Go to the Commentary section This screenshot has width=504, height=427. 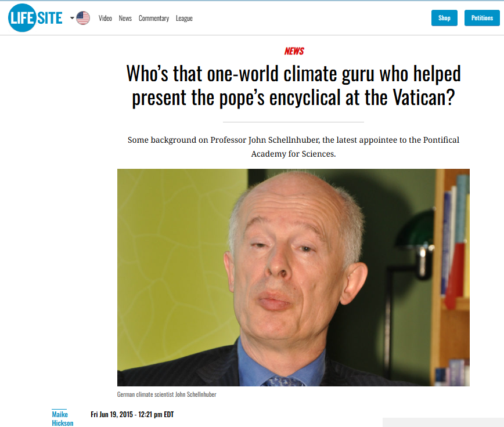[x=154, y=19]
